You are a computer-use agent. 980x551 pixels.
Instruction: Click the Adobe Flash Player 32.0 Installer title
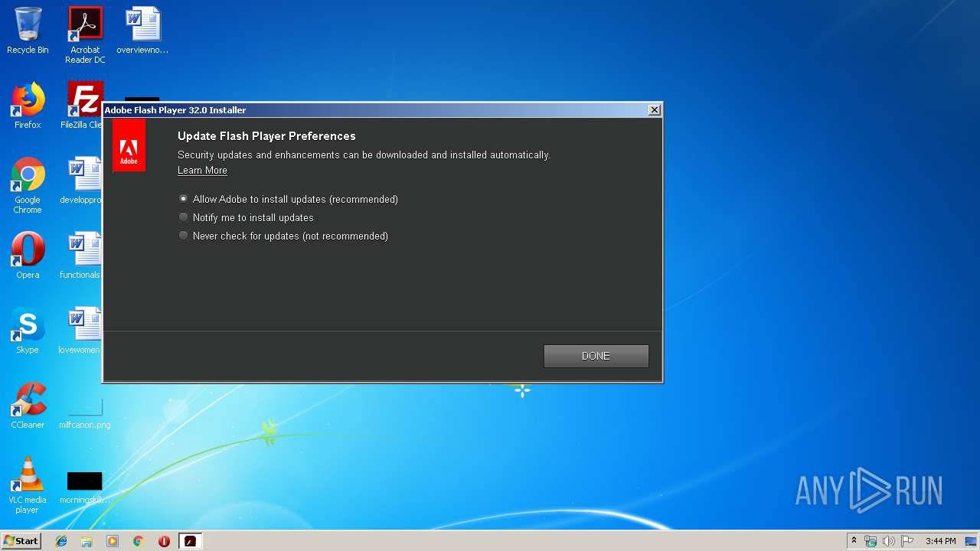[175, 110]
